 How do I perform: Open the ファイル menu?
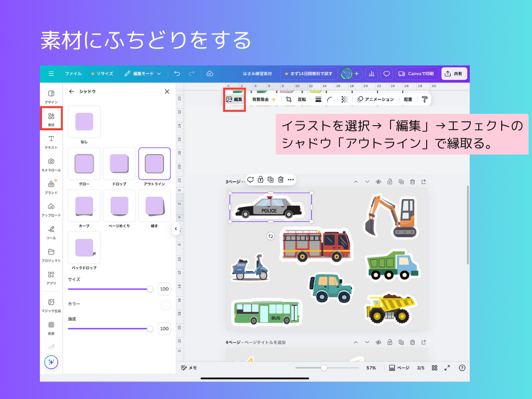(73, 73)
